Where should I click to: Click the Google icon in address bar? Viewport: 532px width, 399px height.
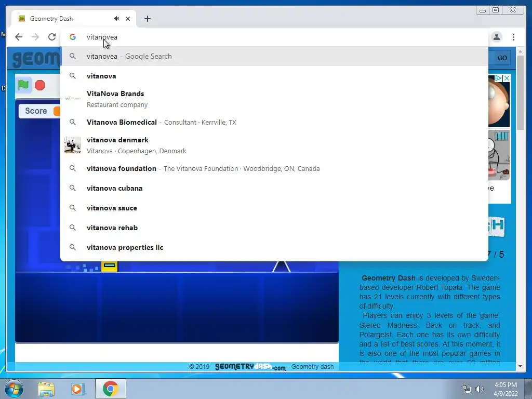73,37
